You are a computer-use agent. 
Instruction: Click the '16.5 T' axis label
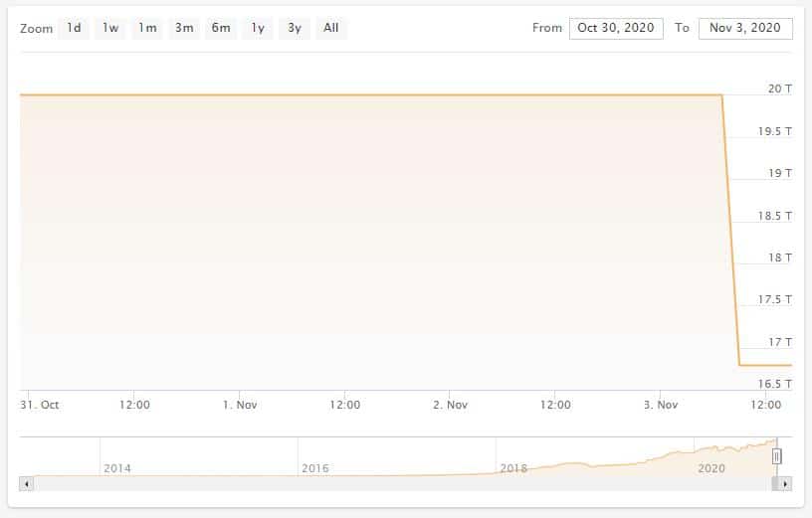point(775,384)
